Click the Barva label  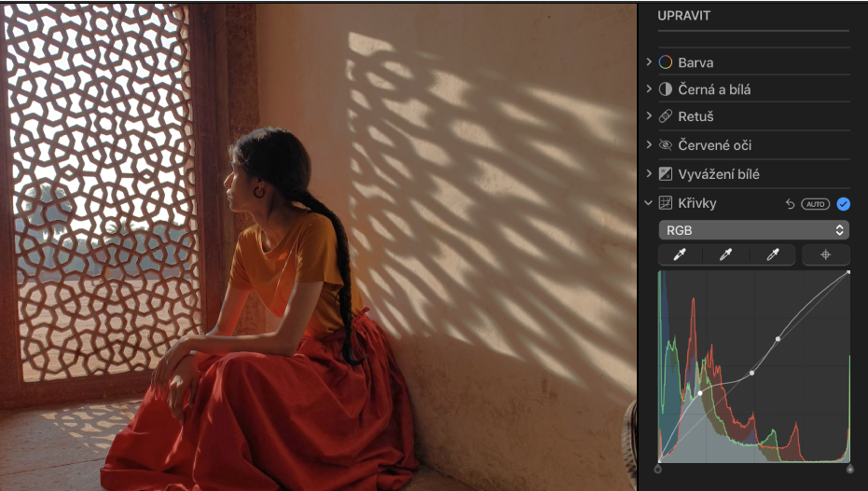[696, 63]
